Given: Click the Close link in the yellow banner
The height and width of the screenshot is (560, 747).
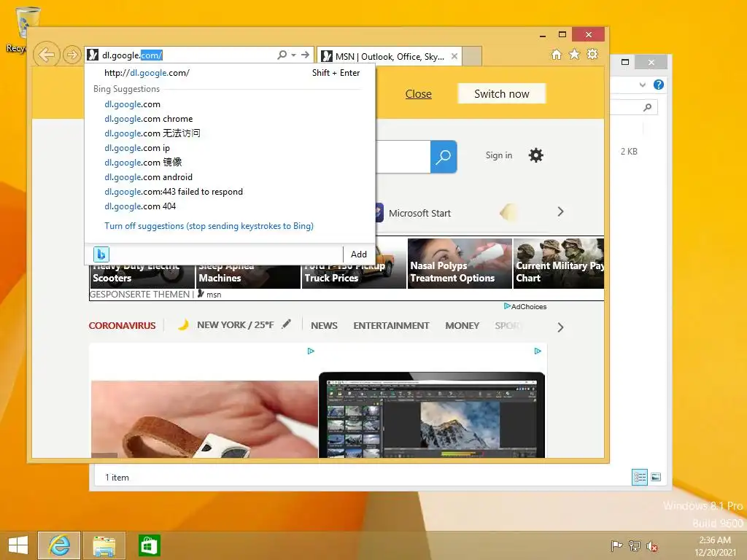Looking at the screenshot, I should coord(418,94).
